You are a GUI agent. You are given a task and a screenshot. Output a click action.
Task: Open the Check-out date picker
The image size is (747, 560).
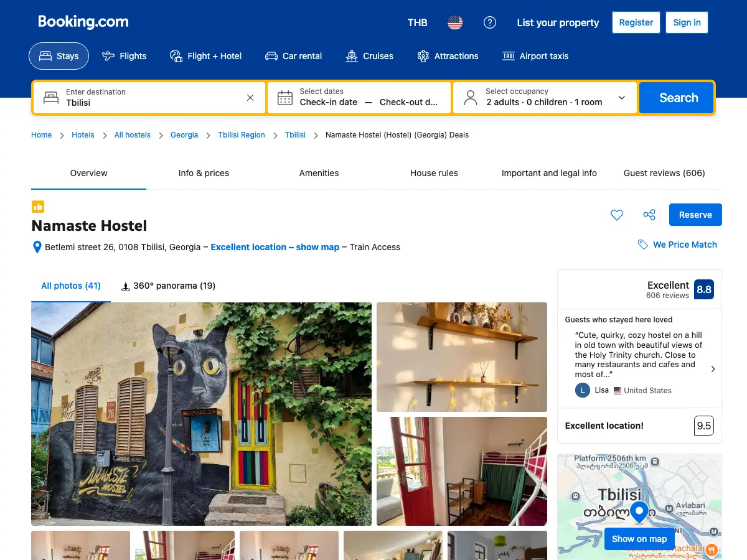point(409,102)
